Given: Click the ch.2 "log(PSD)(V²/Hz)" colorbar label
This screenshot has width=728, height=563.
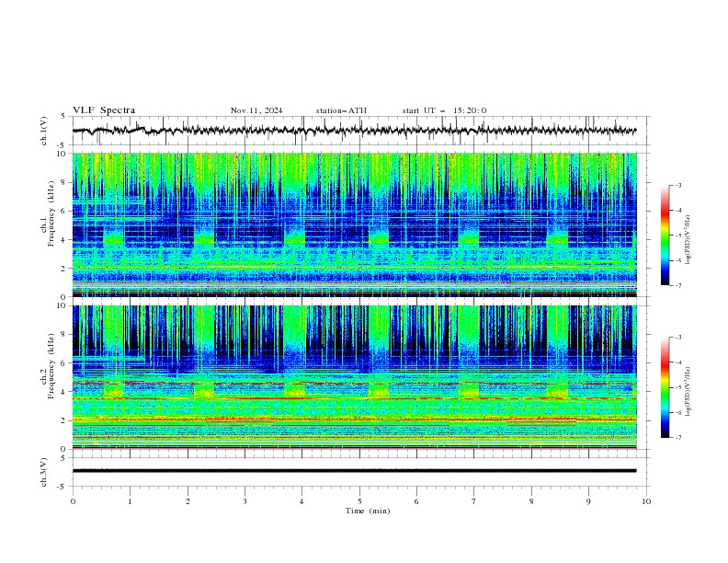Looking at the screenshot, I should pos(688,392).
